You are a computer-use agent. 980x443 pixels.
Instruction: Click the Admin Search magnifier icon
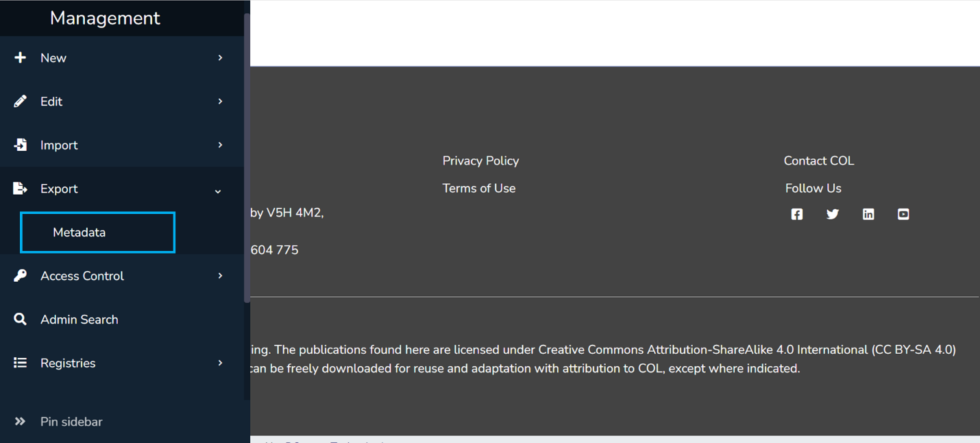pyautogui.click(x=21, y=319)
